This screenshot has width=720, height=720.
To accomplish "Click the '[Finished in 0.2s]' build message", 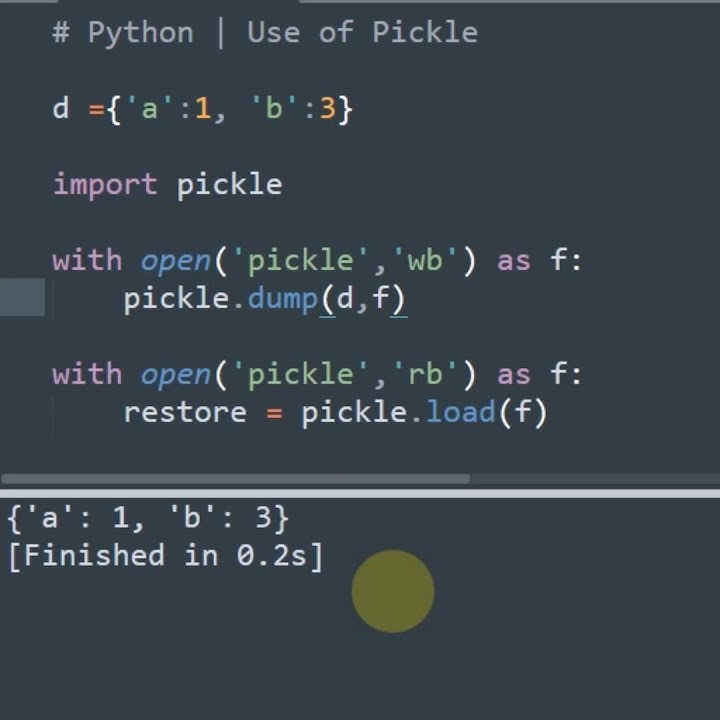I will 166,556.
